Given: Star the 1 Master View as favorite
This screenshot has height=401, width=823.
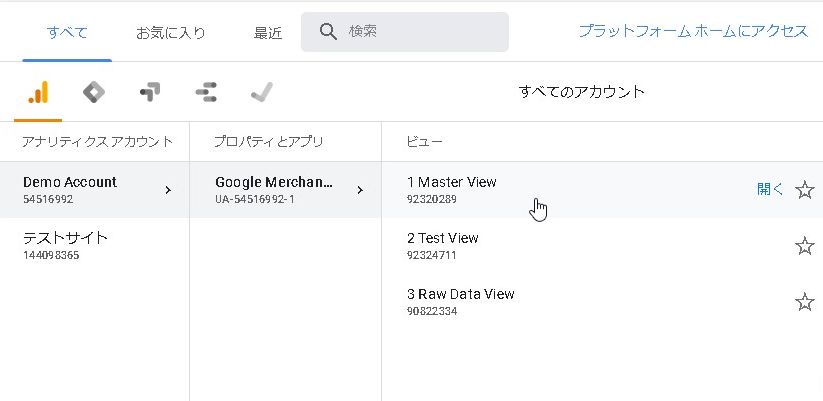Looking at the screenshot, I should click(x=804, y=190).
